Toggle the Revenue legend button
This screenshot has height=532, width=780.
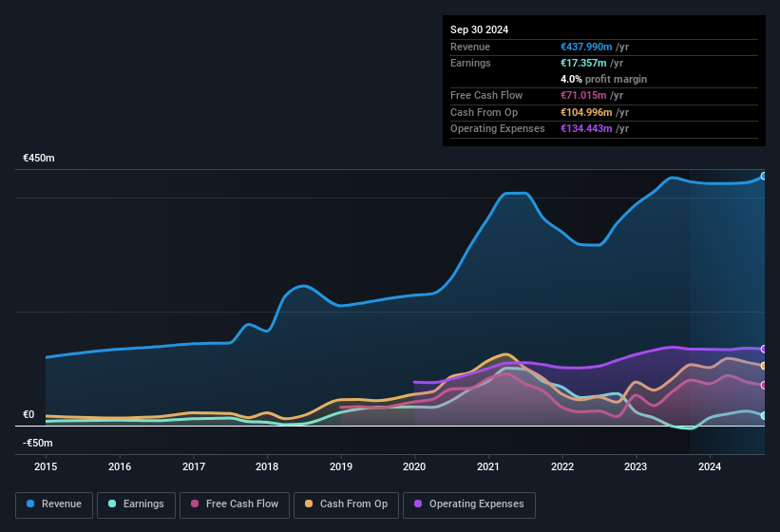click(54, 504)
